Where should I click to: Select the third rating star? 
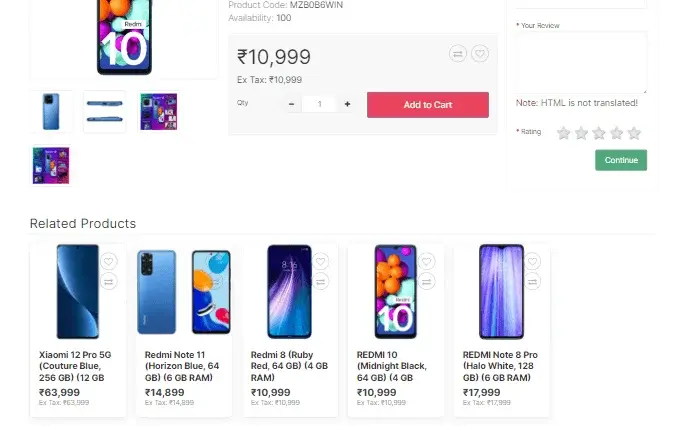pyautogui.click(x=599, y=133)
